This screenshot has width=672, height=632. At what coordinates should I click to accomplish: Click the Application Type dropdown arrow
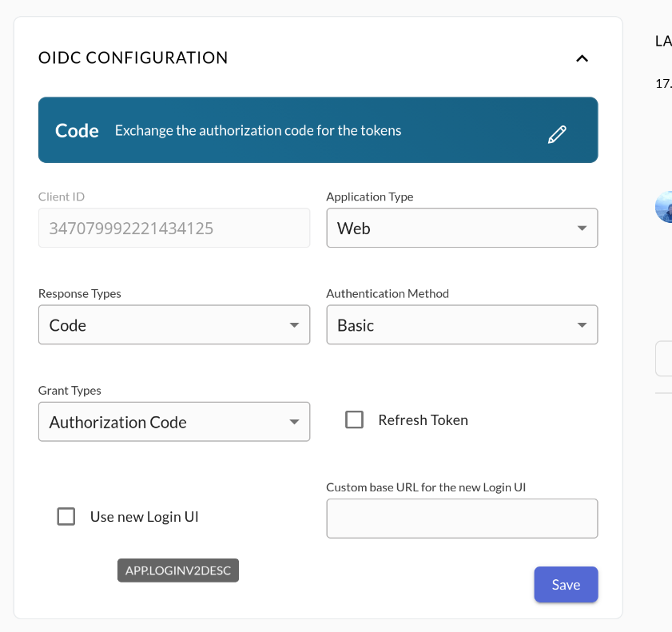pyautogui.click(x=582, y=229)
